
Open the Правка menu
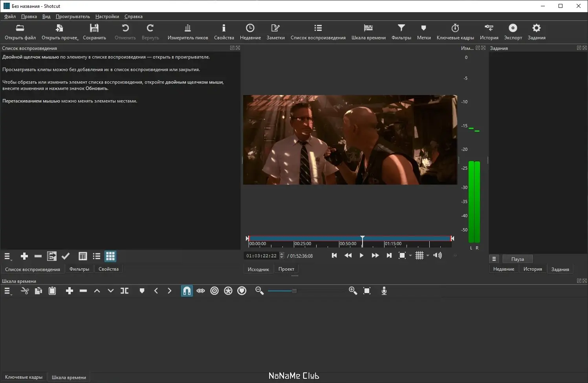pos(29,16)
